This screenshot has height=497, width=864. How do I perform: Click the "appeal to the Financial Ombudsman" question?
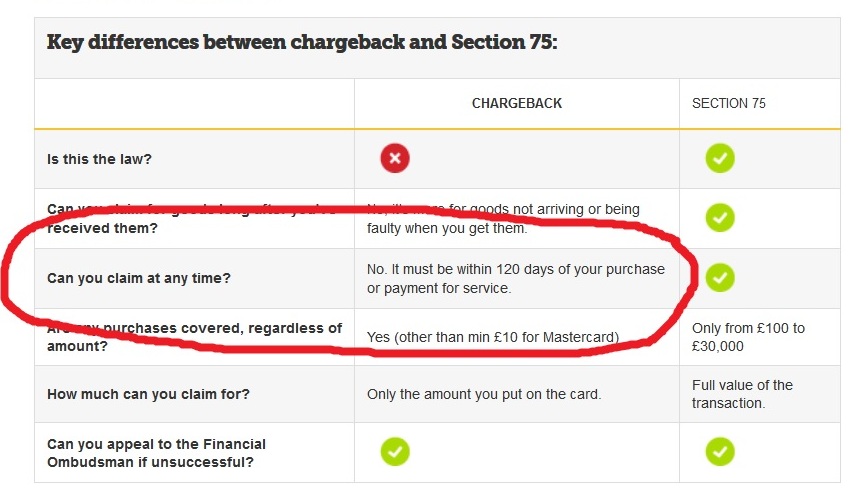coord(156,452)
